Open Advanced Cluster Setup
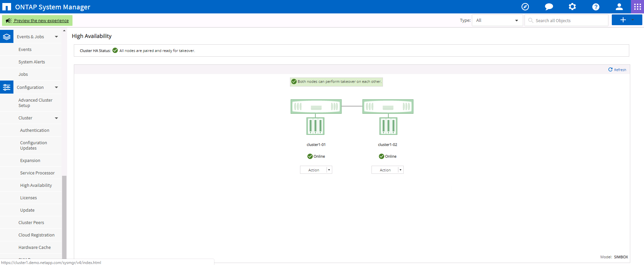The image size is (644, 265). [x=35, y=103]
